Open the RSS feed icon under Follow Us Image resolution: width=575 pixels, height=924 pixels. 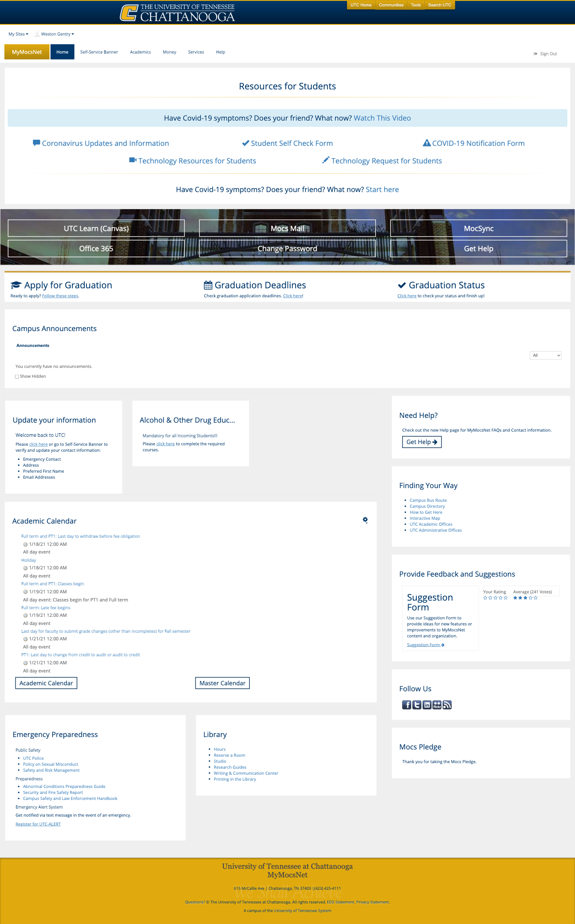coord(447,705)
